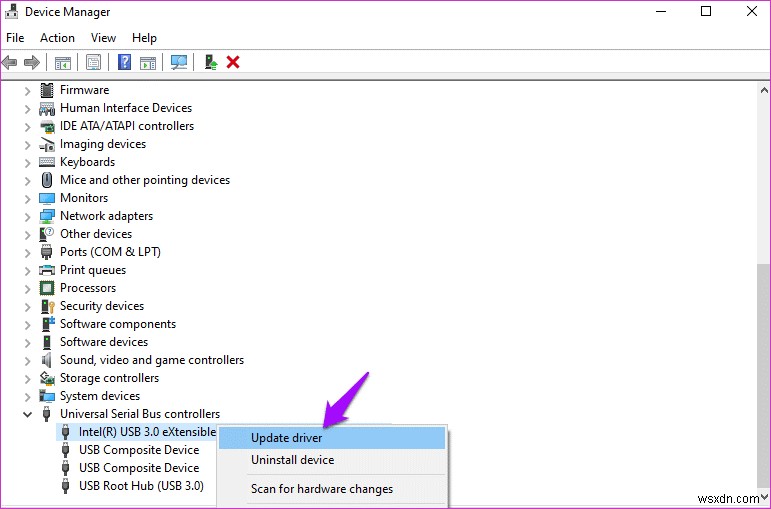Viewport: 771px width, 509px height.
Task: Expand the Keyboards category chevron
Action: [28, 163]
